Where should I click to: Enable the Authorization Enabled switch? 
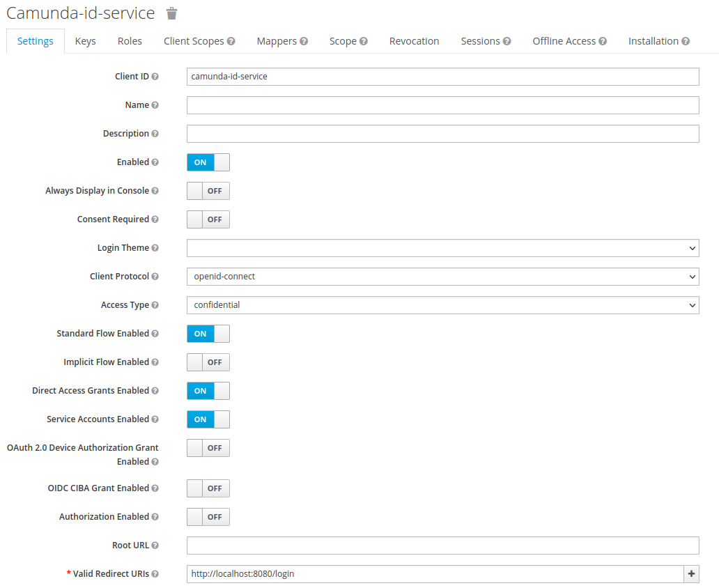coord(208,517)
